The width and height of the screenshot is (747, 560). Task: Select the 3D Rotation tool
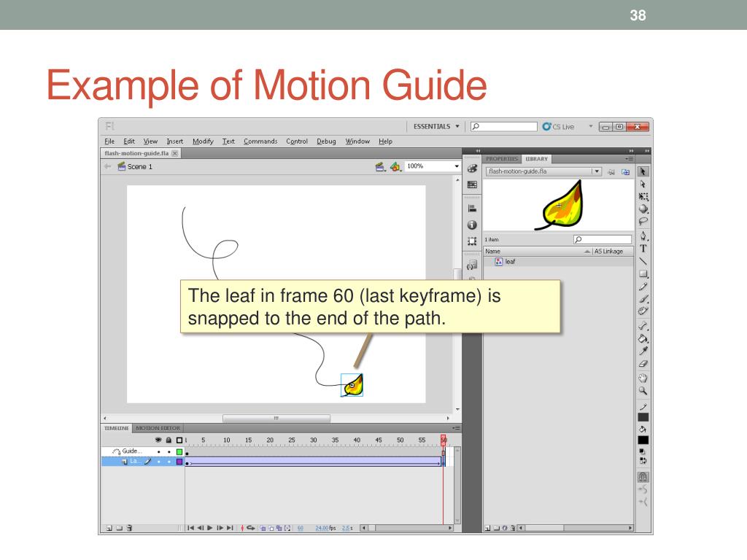click(x=643, y=209)
